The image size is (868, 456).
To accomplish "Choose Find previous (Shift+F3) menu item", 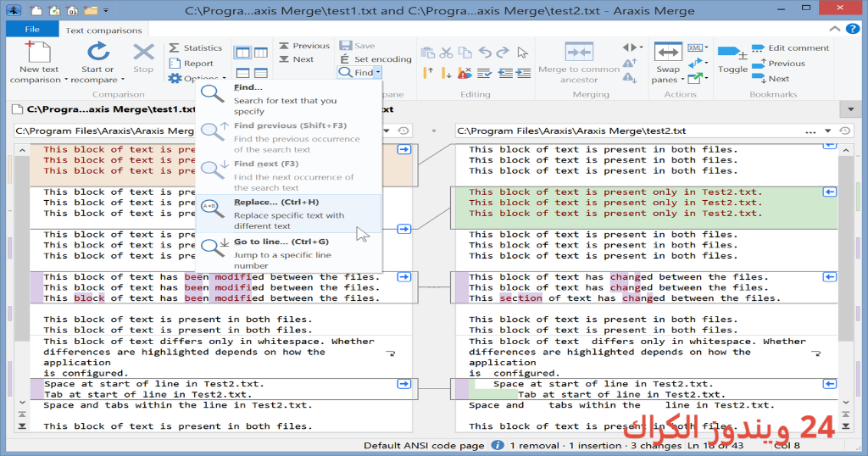I will tap(288, 137).
